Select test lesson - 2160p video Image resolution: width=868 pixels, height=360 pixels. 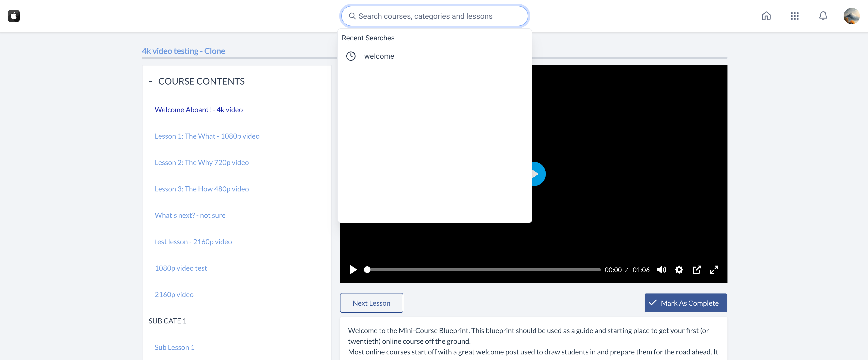[x=193, y=241]
